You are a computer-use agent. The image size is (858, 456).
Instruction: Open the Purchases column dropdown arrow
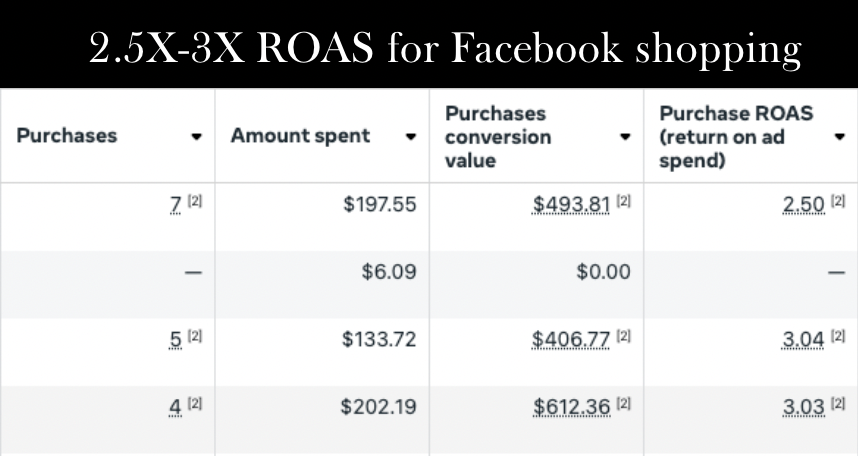(x=196, y=137)
